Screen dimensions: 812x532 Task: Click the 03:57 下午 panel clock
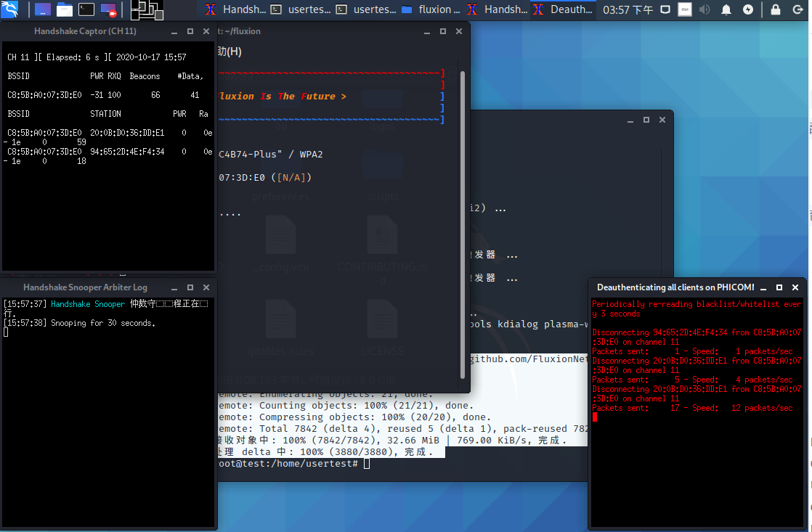[x=628, y=9]
